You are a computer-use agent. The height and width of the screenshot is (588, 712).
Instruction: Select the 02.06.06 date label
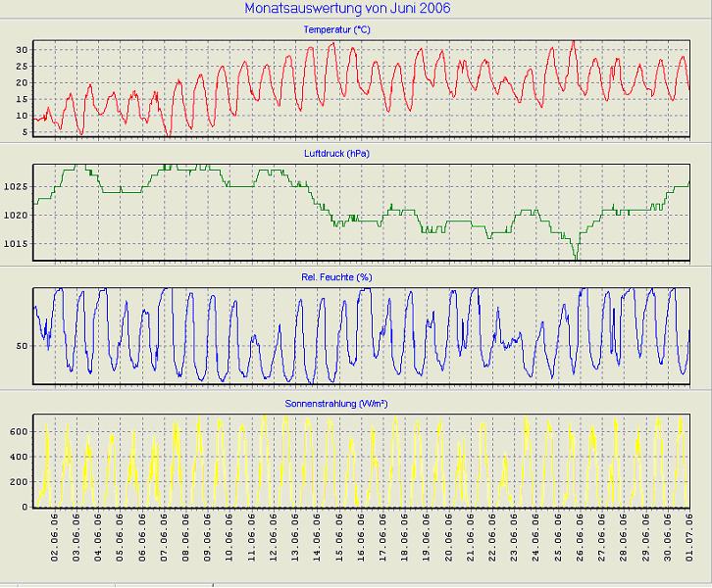[x=56, y=536]
